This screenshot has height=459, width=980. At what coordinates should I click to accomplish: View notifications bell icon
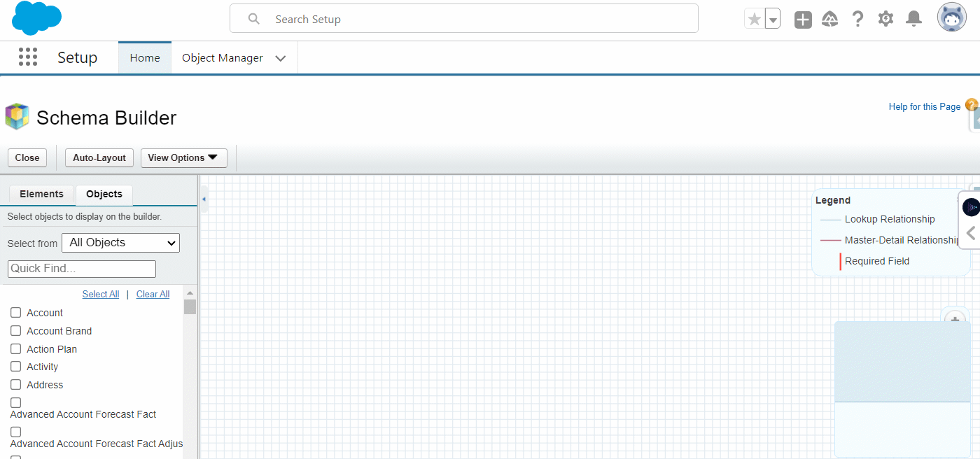[x=913, y=20]
